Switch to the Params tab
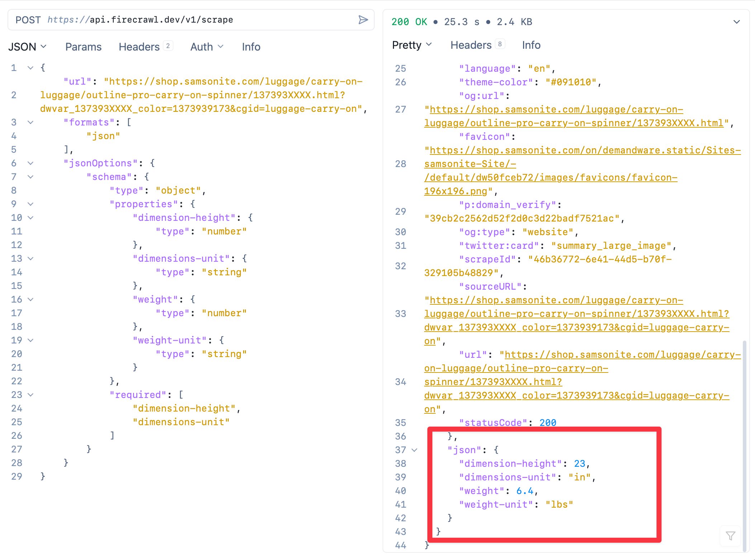 [x=84, y=47]
